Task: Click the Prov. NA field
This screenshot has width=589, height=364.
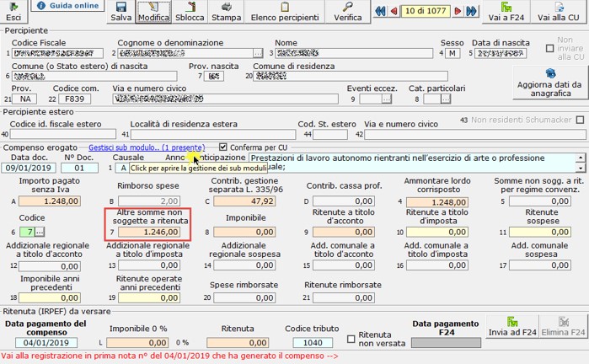Action: (x=24, y=99)
